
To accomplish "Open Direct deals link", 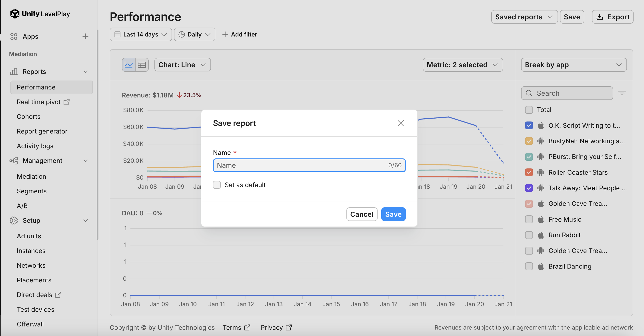I will coord(39,295).
